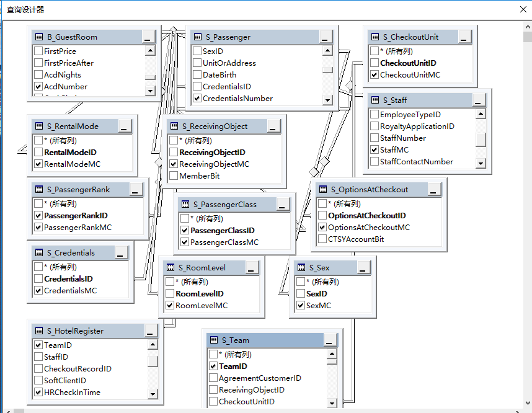Select the S_Team title text

click(x=236, y=340)
